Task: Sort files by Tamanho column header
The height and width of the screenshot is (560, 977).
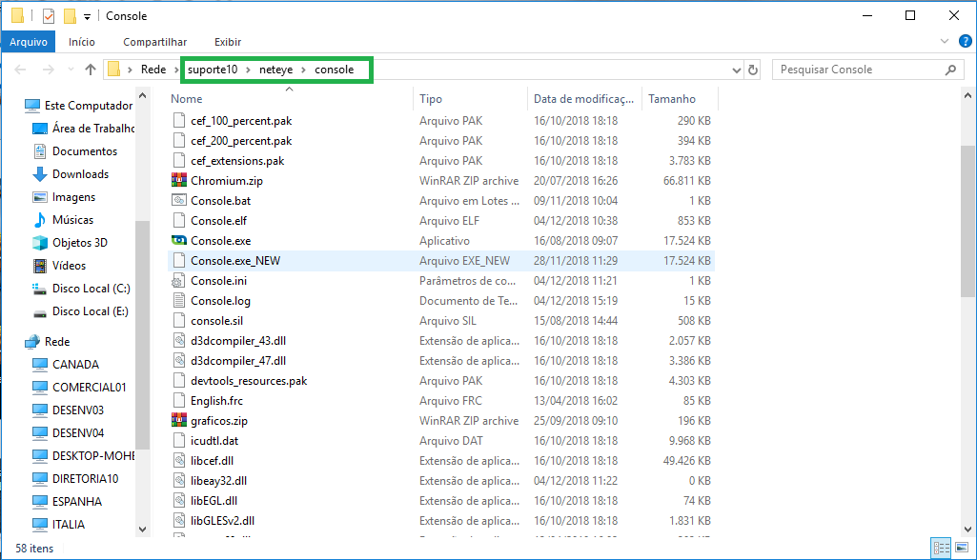Action: coord(672,99)
